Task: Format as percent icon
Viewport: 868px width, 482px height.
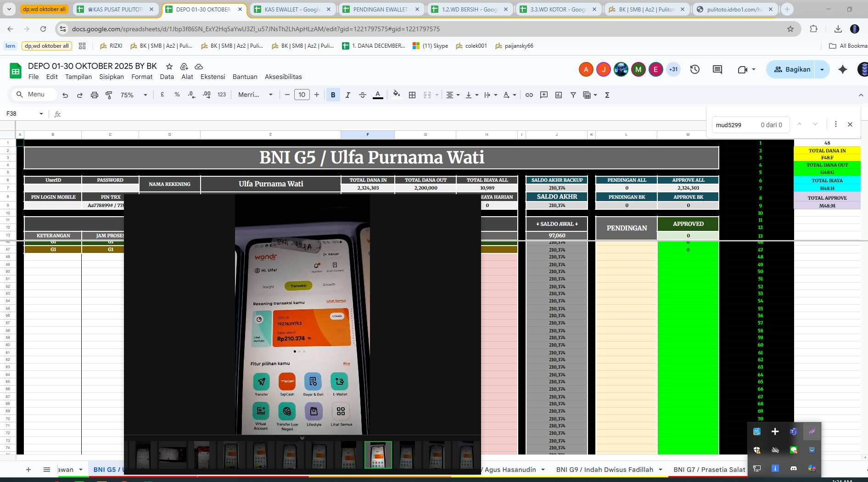Action: click(177, 95)
